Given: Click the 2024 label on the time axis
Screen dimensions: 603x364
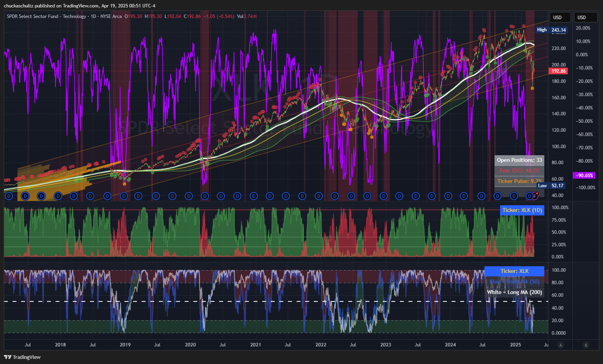Looking at the screenshot, I should coord(450,345).
